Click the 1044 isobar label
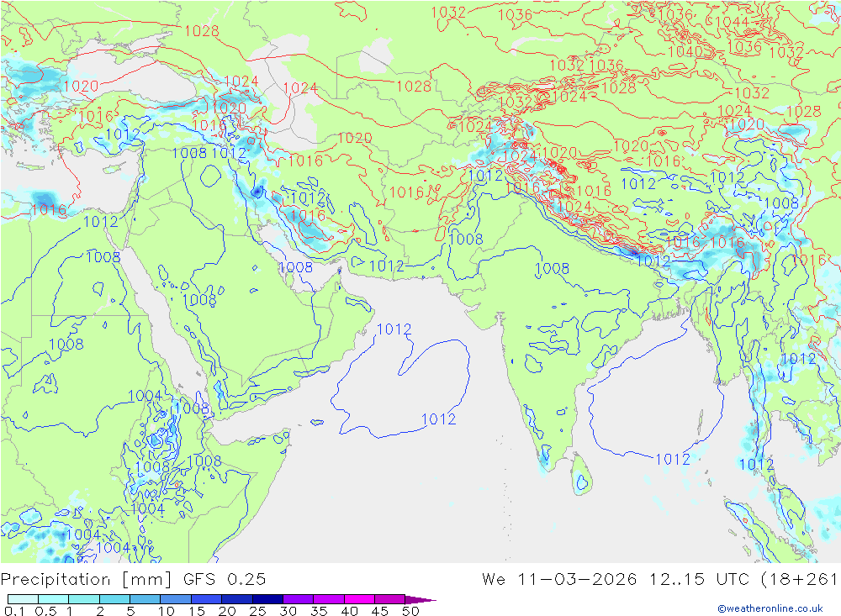This screenshot has height=616, width=841. pyautogui.click(x=732, y=22)
